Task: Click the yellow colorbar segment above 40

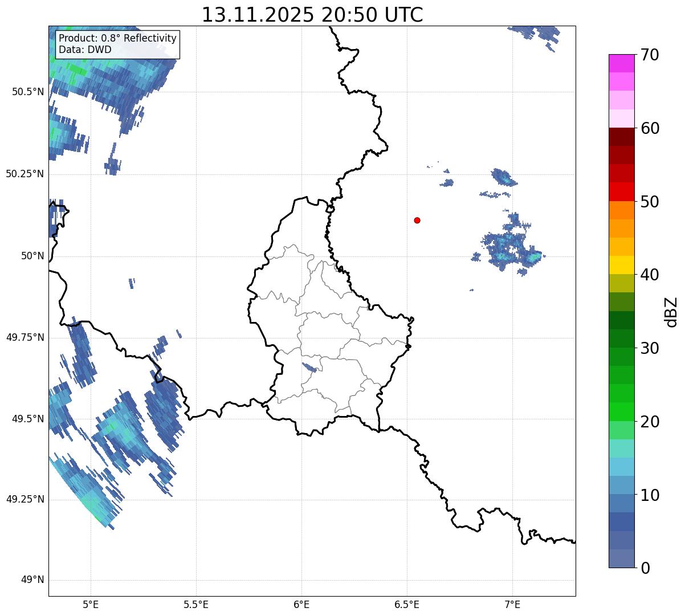Action: point(621,265)
